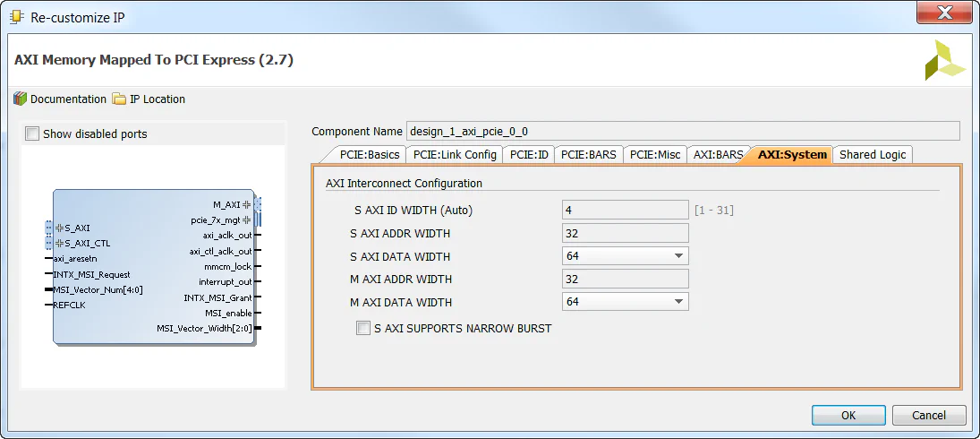Select the axi_aclk_out port label
This screenshot has width=980, height=439.
[x=227, y=236]
